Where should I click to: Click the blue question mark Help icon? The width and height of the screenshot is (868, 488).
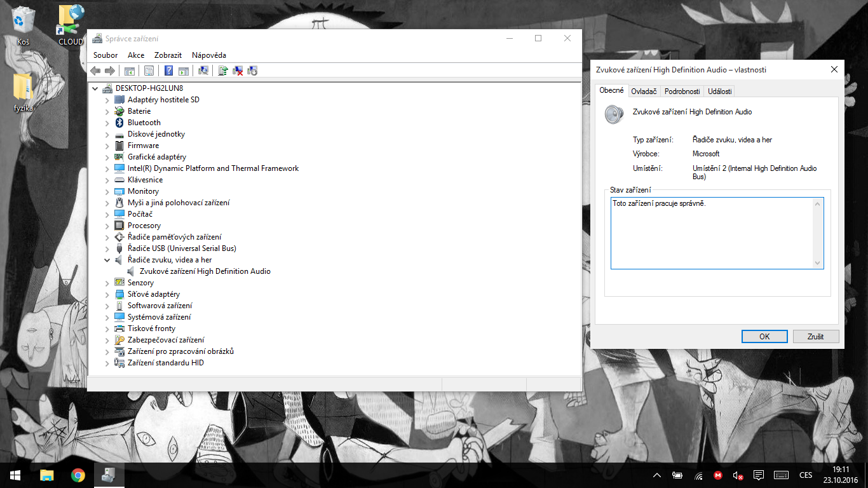click(x=169, y=71)
